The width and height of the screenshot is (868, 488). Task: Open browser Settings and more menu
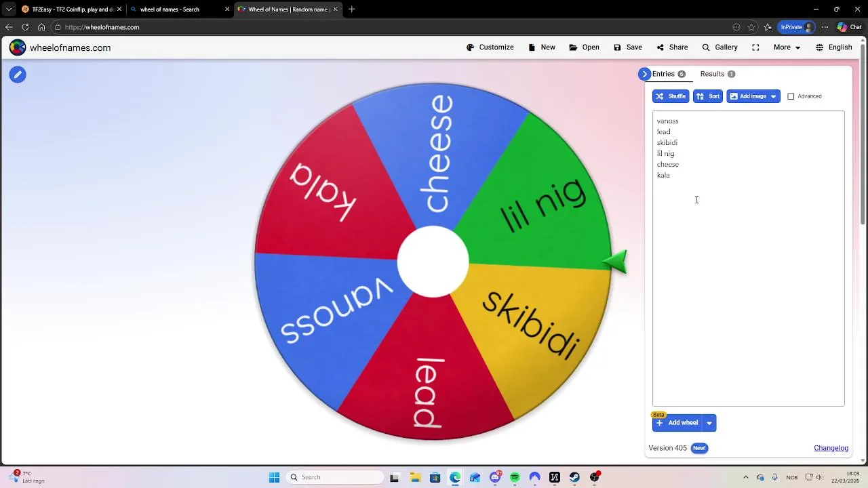click(825, 27)
